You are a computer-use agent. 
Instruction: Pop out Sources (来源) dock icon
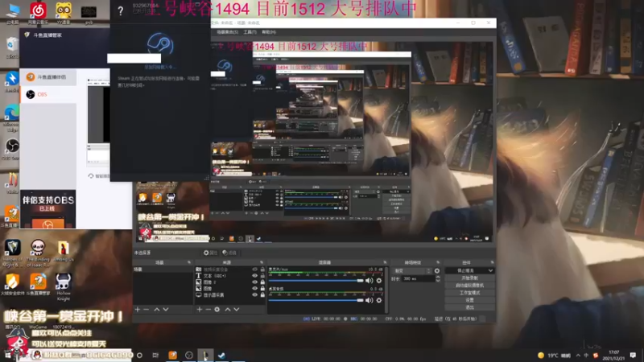coord(262,262)
